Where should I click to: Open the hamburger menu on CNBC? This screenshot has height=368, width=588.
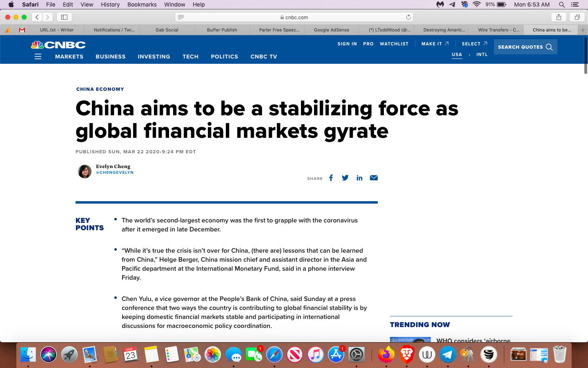38,56
